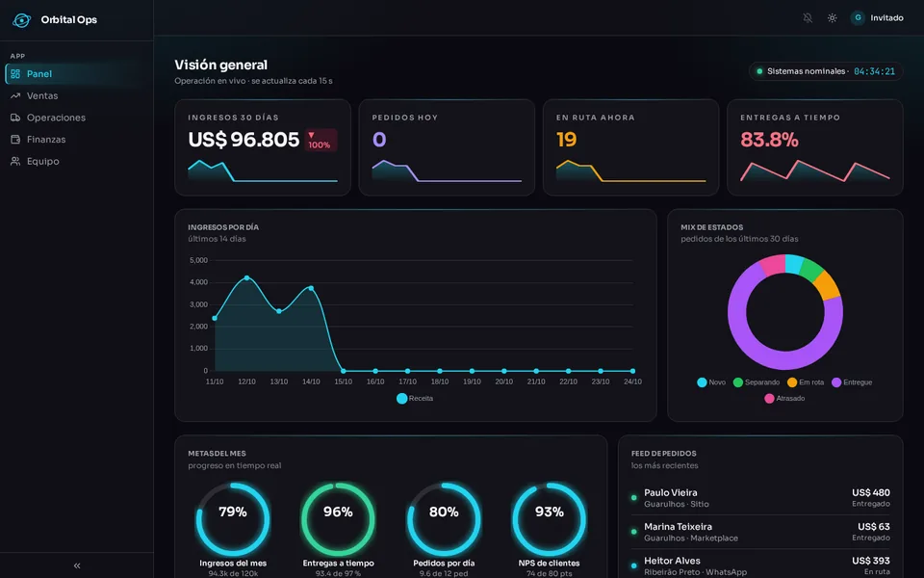Click the Atrasado legend swatch
Viewport: 924px width, 578px height.
769,398
